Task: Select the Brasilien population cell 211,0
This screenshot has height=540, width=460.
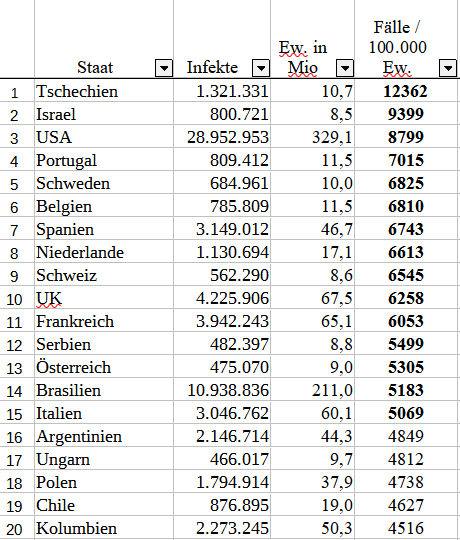Action: point(313,390)
